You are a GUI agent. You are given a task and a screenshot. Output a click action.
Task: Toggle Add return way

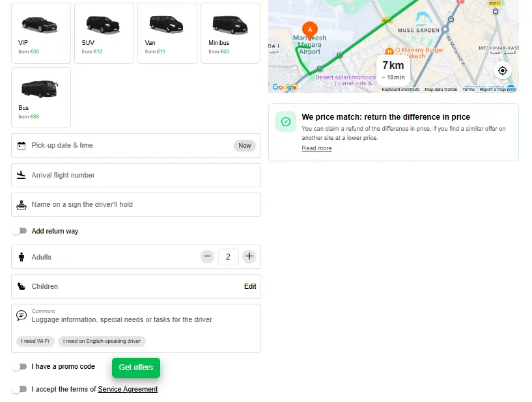point(20,231)
